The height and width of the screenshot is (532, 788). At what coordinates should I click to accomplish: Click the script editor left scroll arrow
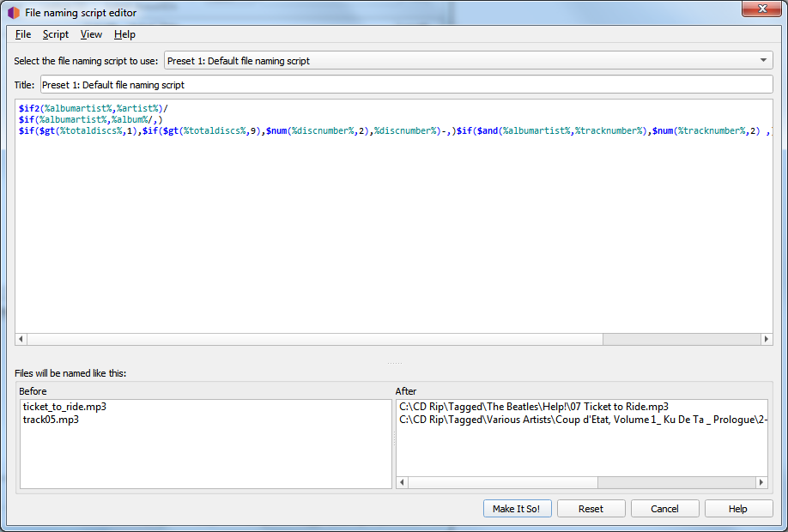coord(21,340)
